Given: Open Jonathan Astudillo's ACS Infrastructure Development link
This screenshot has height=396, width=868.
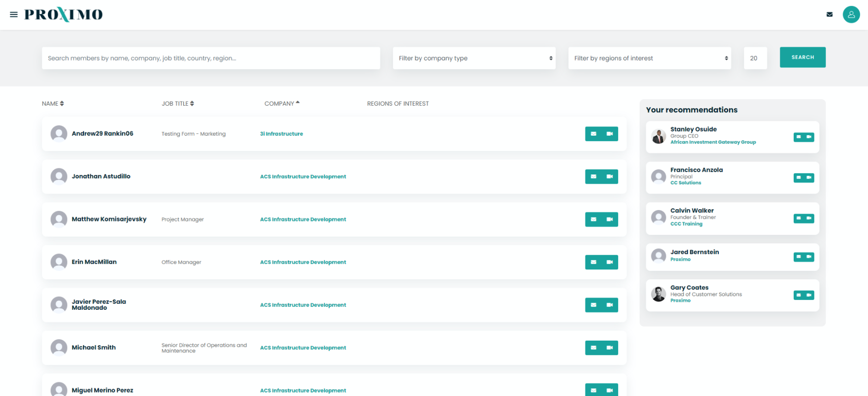Looking at the screenshot, I should click(303, 177).
